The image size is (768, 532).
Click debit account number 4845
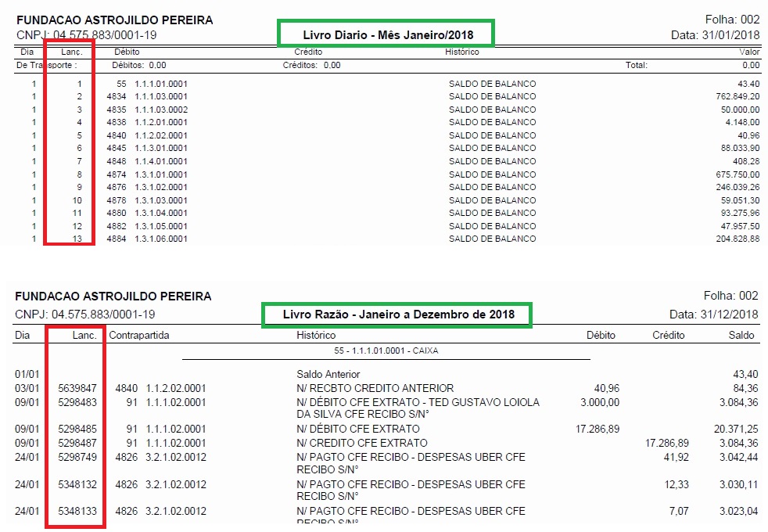click(117, 148)
